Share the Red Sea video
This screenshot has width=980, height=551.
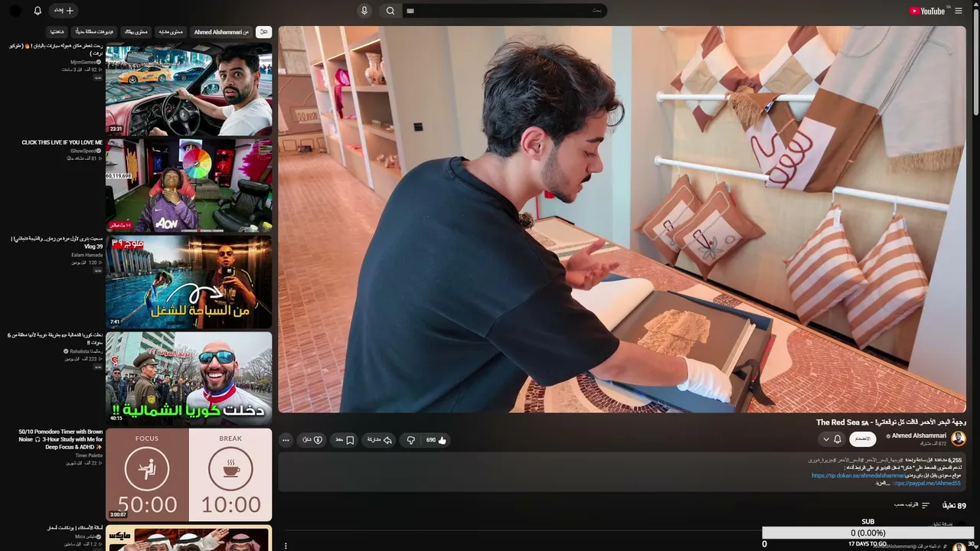[x=380, y=440]
